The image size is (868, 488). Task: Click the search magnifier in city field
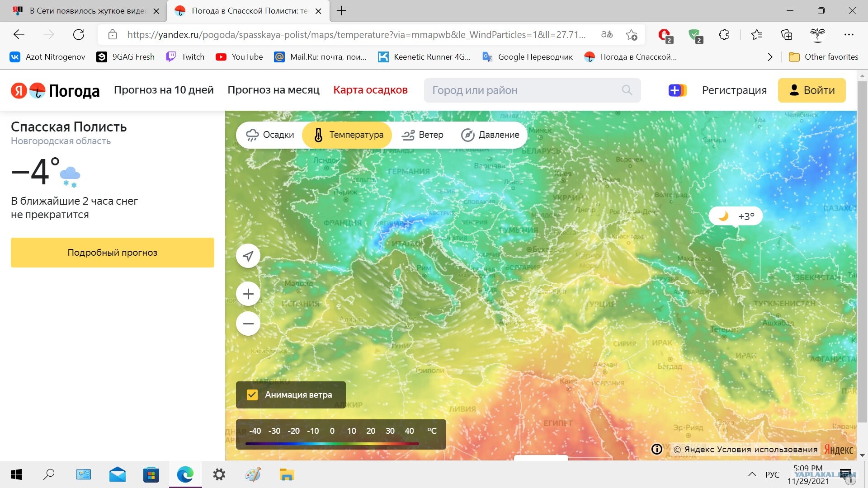[x=627, y=90]
